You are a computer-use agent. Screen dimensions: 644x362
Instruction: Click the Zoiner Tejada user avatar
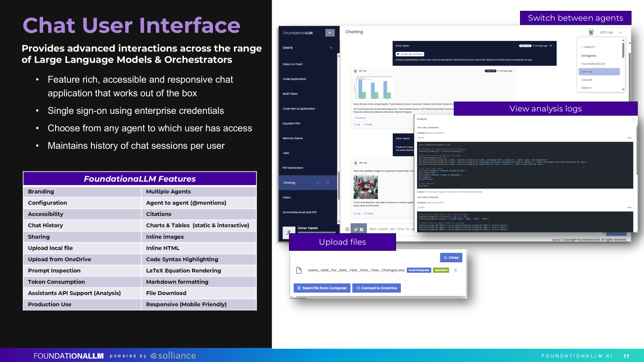(289, 232)
